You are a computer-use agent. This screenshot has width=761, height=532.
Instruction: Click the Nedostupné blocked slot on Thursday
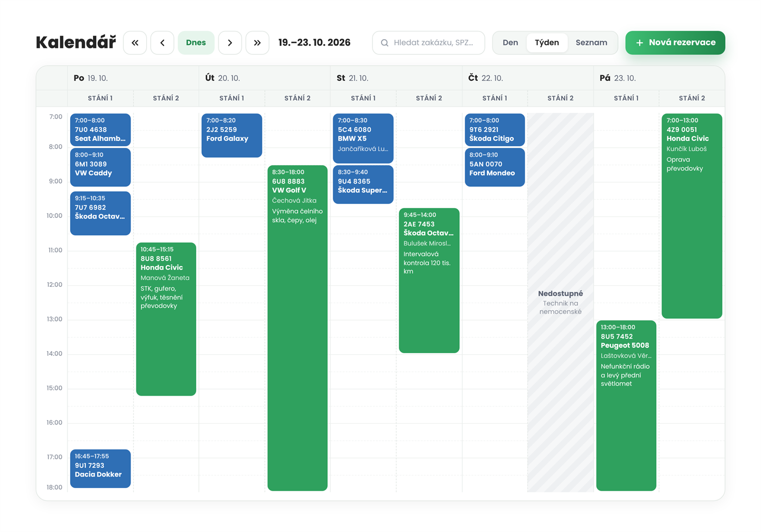(560, 303)
